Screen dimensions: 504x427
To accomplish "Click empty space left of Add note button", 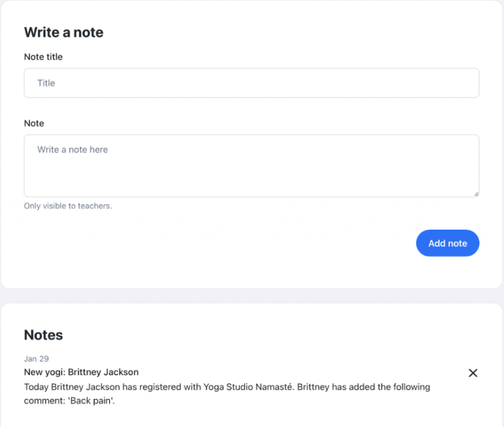I will click(240, 243).
